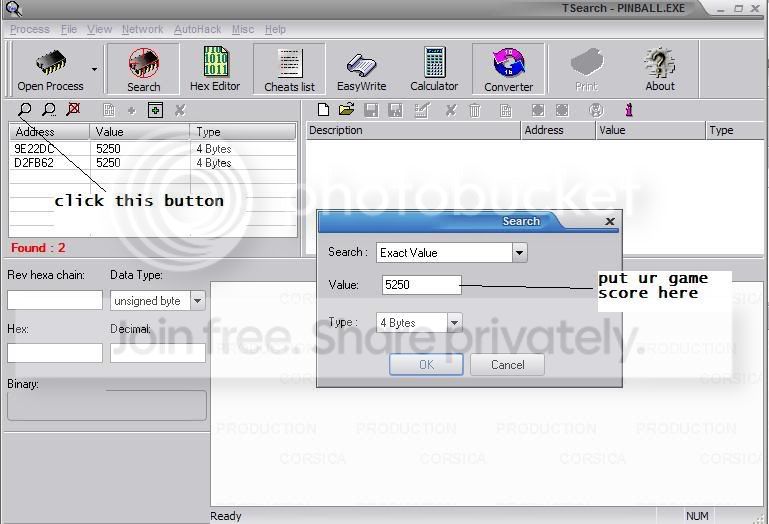The image size is (769, 524).
Task: Click the Description column header in cheat list
Action: click(413, 130)
